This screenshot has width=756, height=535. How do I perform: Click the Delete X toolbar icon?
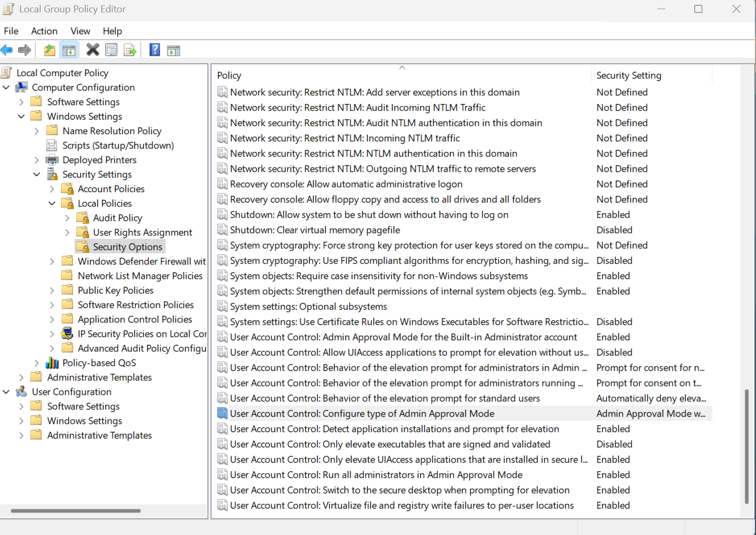(x=93, y=50)
